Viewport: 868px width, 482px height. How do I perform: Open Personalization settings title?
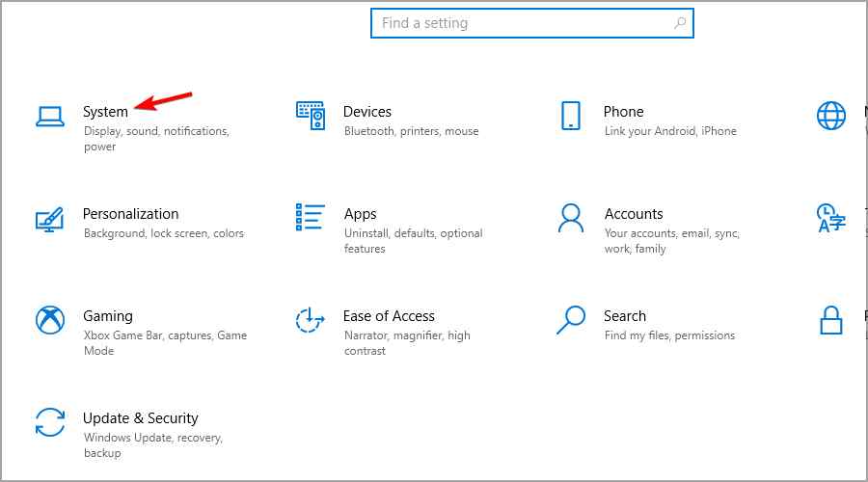tap(130, 214)
